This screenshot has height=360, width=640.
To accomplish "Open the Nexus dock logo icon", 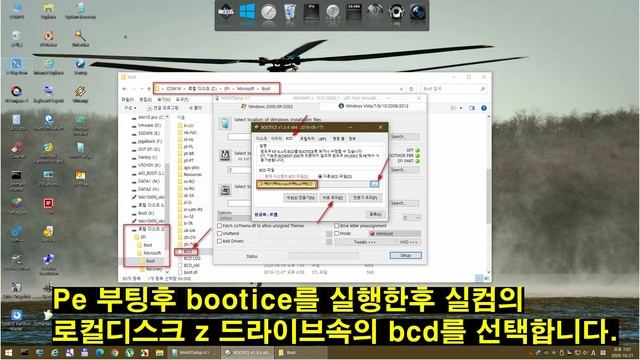I will [x=226, y=12].
